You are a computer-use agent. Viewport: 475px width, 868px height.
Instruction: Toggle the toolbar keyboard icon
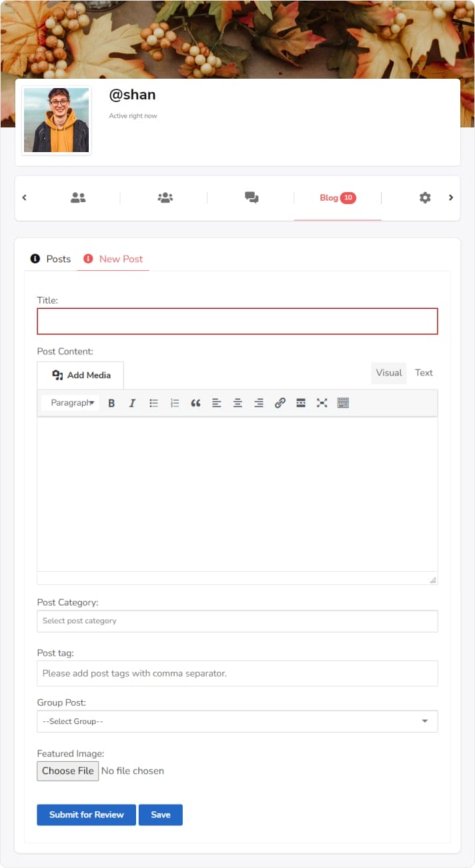(343, 403)
